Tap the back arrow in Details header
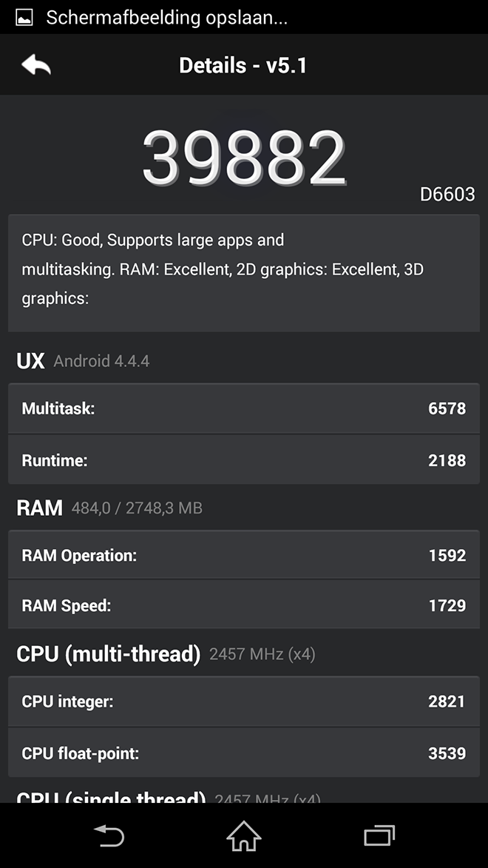 (36, 65)
